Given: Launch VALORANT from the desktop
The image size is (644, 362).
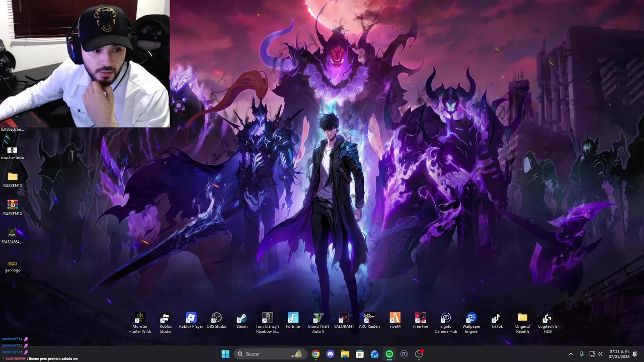Looking at the screenshot, I should coord(344,320).
